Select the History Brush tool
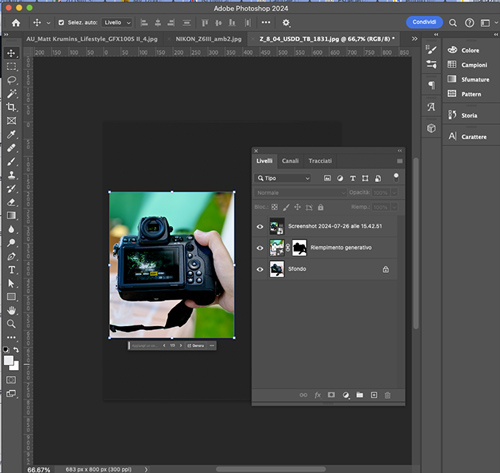This screenshot has height=473, width=500. [x=11, y=189]
